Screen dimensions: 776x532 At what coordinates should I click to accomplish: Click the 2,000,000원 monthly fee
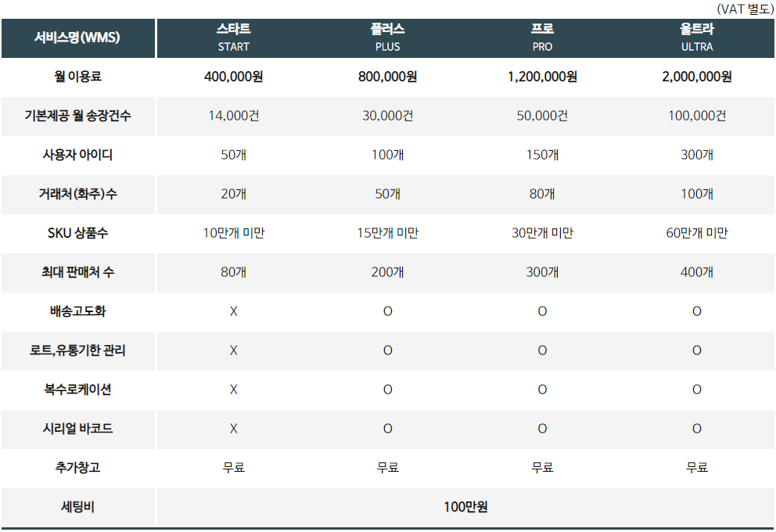[x=697, y=77]
